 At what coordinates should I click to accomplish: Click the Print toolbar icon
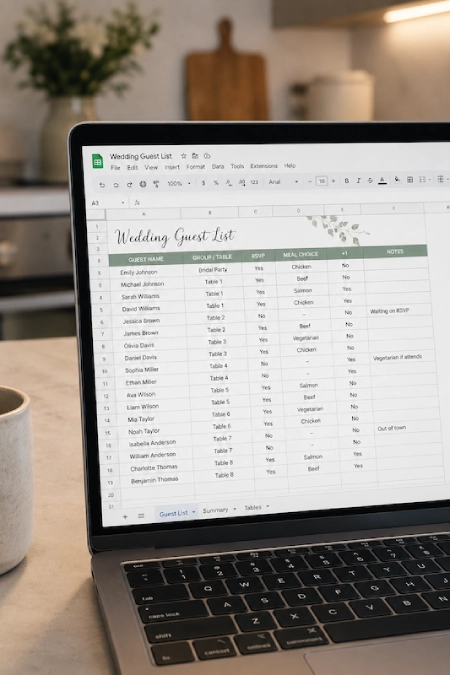(143, 184)
